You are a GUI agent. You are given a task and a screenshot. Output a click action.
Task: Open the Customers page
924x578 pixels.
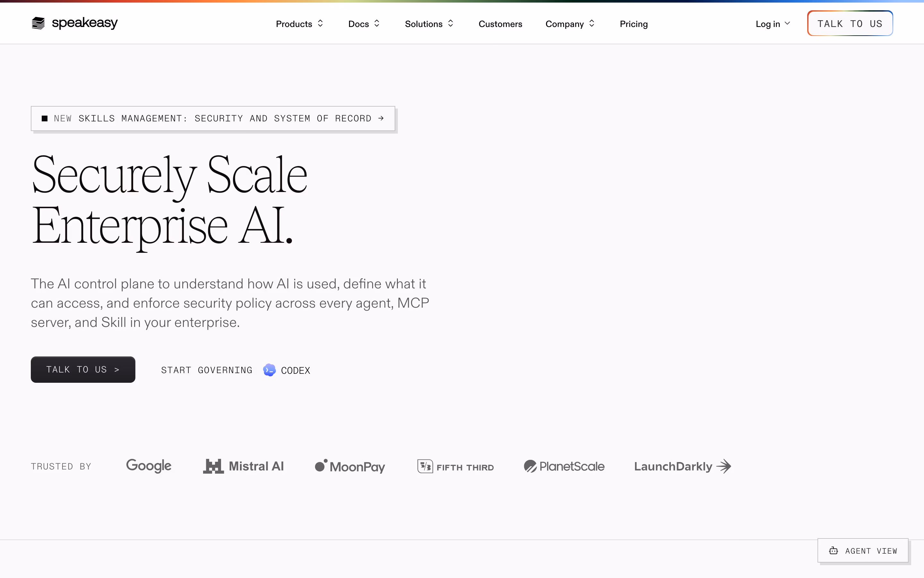tap(500, 24)
